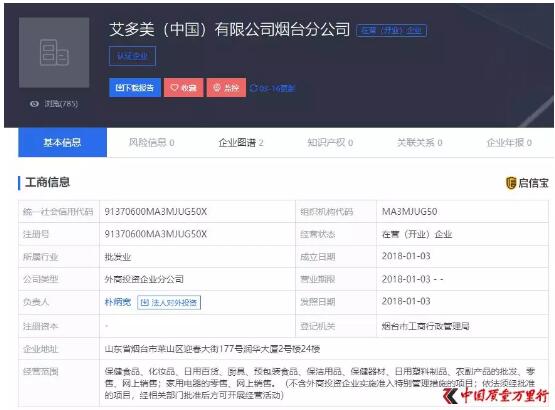
Task: Click the 认证企业 badge button
Action: (x=132, y=56)
